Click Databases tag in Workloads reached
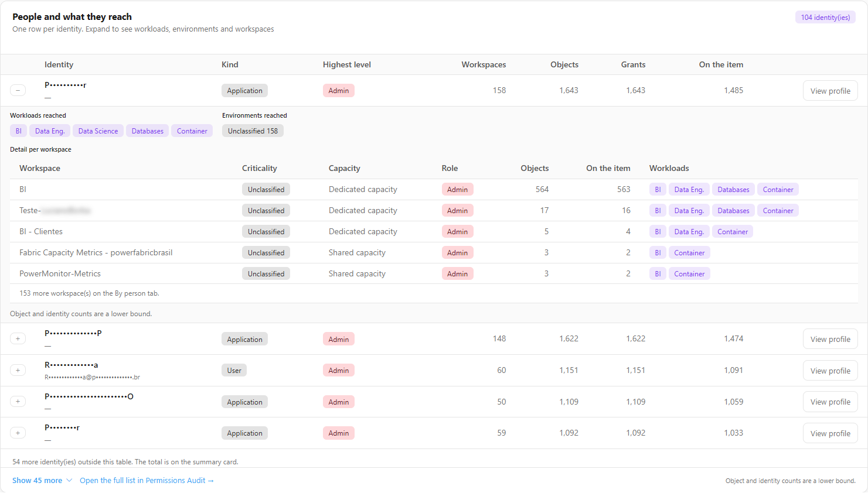The height and width of the screenshot is (493, 868). click(147, 131)
